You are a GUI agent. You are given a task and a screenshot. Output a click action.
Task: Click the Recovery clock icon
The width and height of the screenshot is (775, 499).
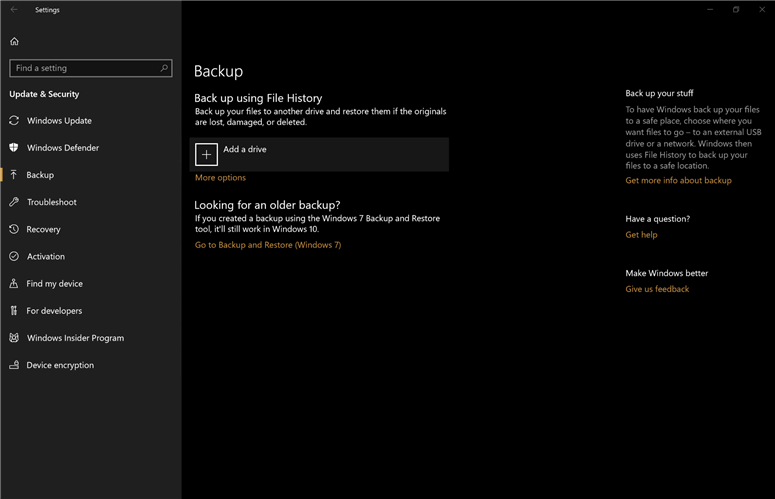(14, 229)
